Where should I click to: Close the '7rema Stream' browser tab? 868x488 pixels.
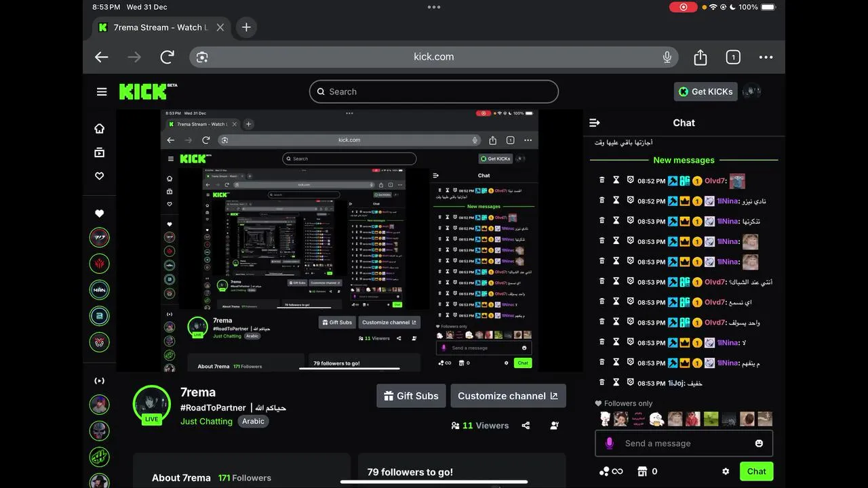click(220, 27)
